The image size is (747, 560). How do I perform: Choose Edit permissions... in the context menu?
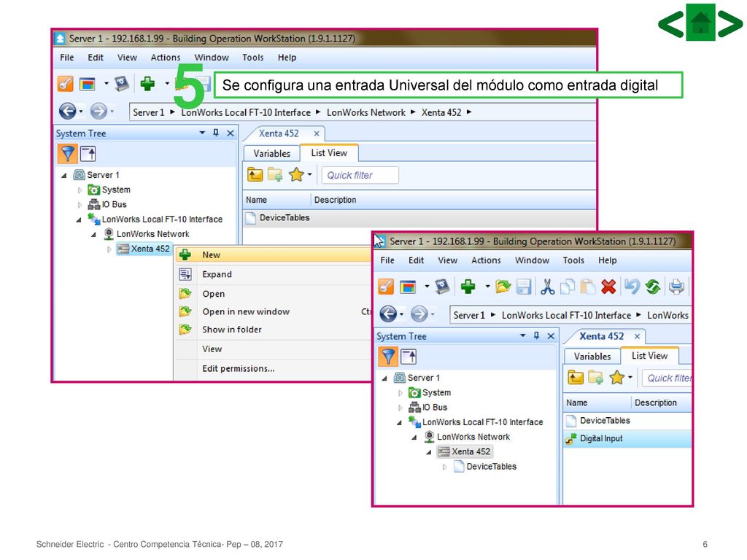point(273,368)
